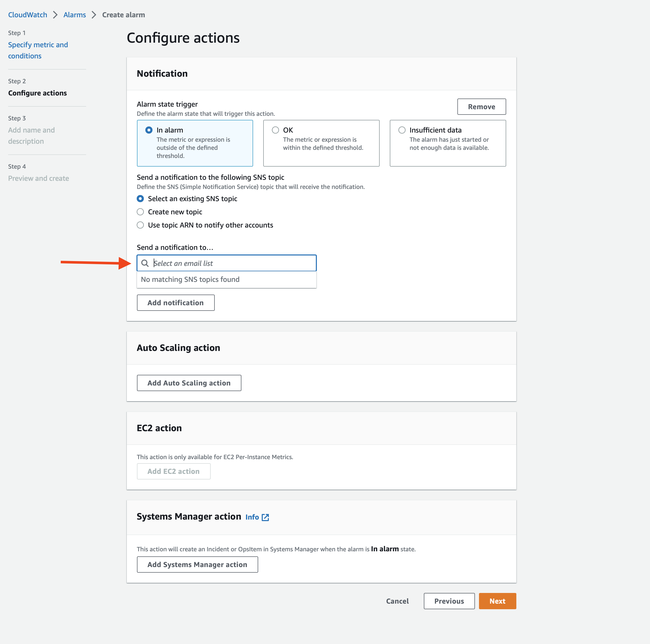Image resolution: width=650 pixels, height=644 pixels.
Task: Keep In alarm trigger selected
Action: coord(149,130)
